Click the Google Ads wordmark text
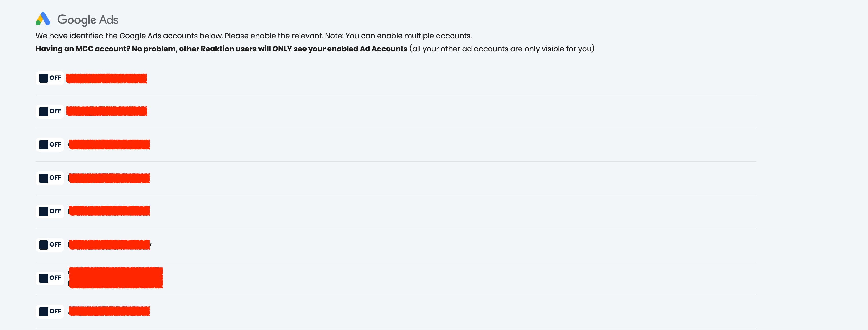The height and width of the screenshot is (330, 868). pyautogui.click(x=88, y=20)
